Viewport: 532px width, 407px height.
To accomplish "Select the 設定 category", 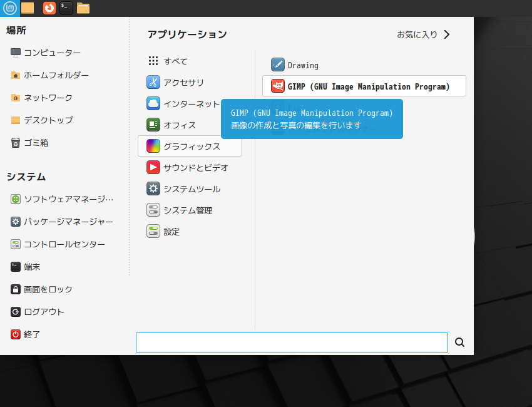I will pos(190,232).
